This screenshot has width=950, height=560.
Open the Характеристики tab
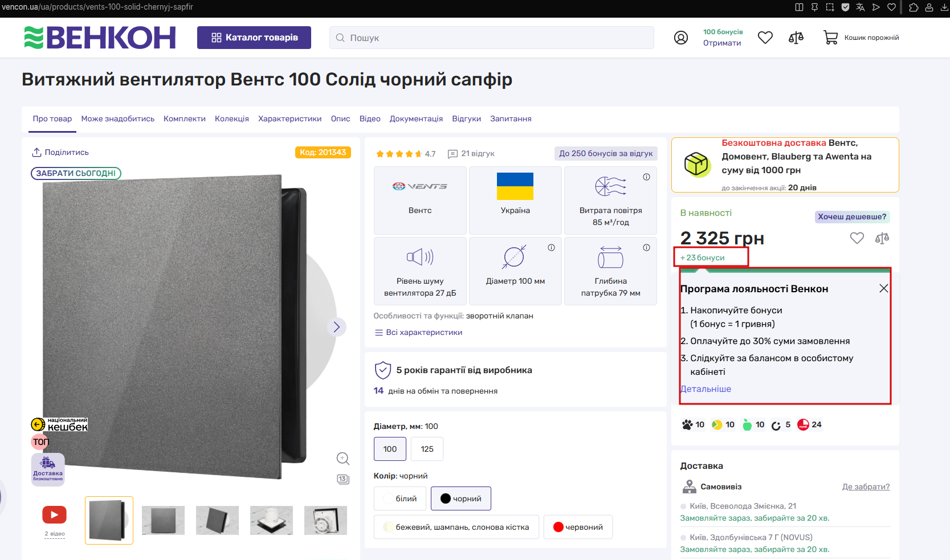pyautogui.click(x=290, y=119)
